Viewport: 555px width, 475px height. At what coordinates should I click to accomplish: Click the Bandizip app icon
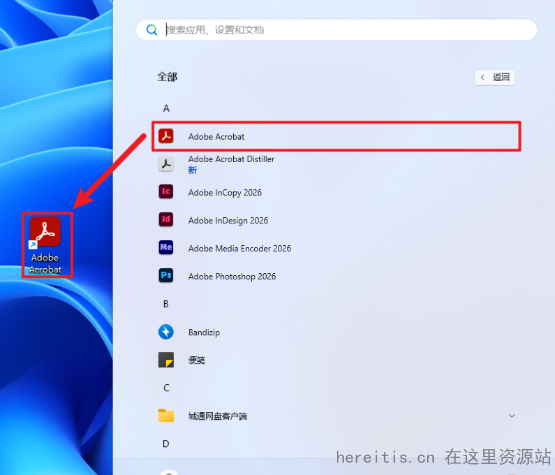pyautogui.click(x=166, y=332)
